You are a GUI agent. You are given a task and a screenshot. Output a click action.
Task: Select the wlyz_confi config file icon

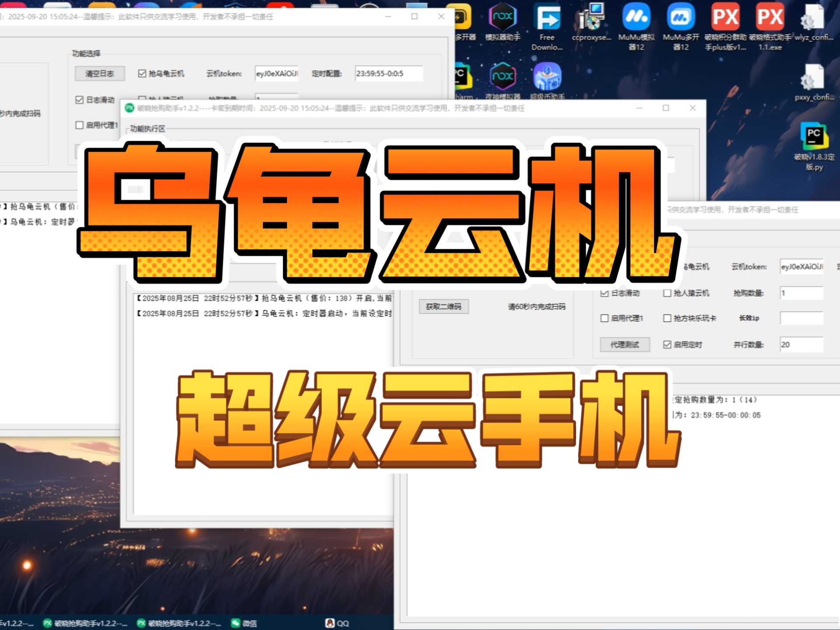[814, 23]
